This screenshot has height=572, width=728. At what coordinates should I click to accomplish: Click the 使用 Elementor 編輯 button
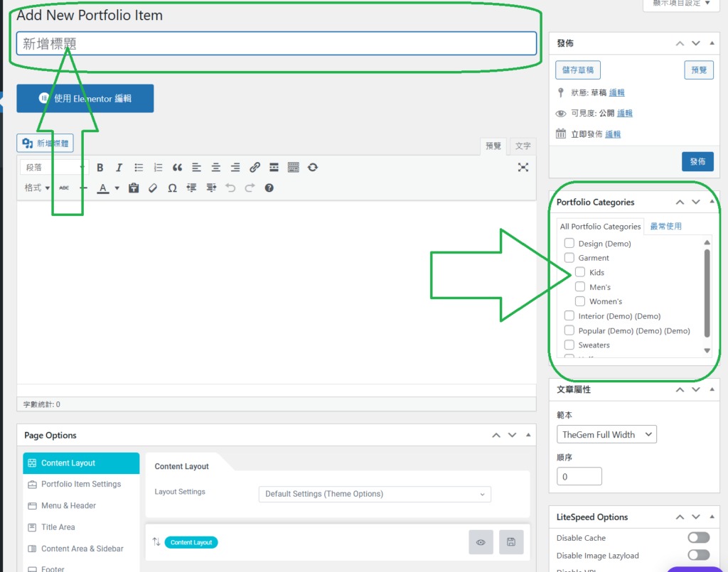(x=85, y=99)
